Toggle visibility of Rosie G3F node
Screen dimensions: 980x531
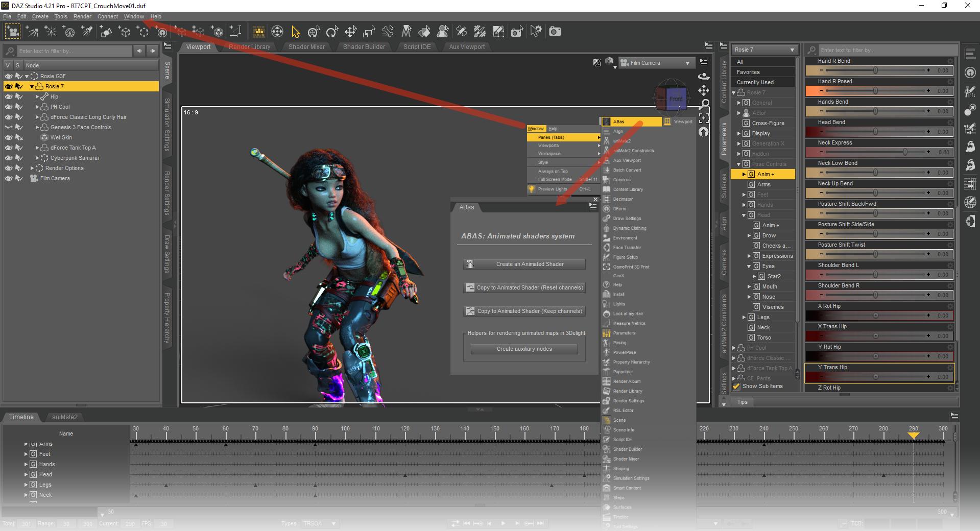point(9,76)
